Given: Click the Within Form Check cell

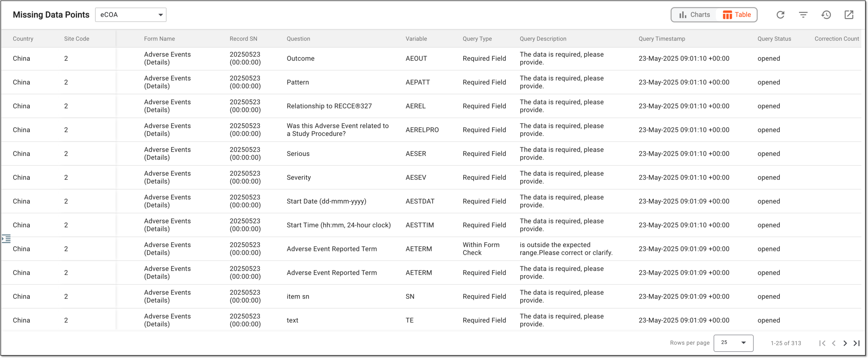Looking at the screenshot, I should tap(481, 249).
